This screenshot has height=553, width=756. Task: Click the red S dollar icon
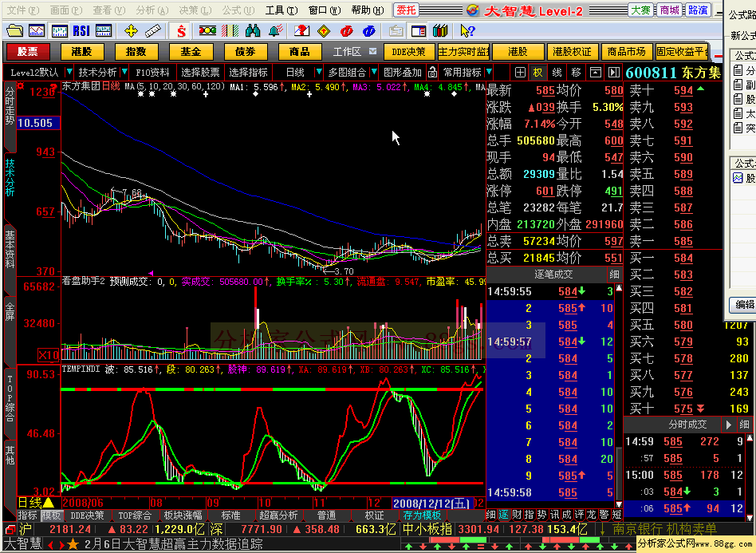(x=181, y=31)
